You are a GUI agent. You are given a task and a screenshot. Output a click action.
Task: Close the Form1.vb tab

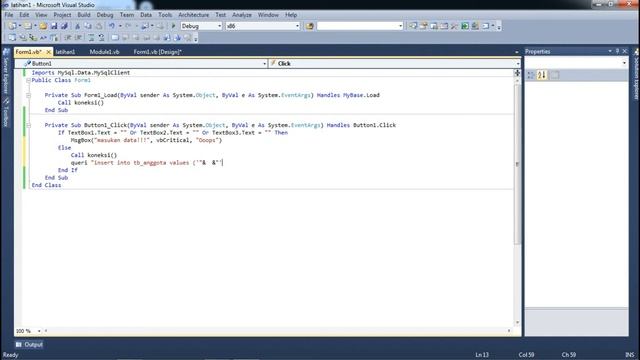tap(49, 52)
